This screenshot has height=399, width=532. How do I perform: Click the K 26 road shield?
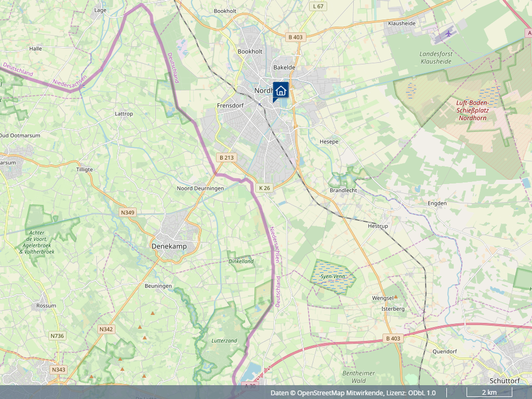(264, 188)
